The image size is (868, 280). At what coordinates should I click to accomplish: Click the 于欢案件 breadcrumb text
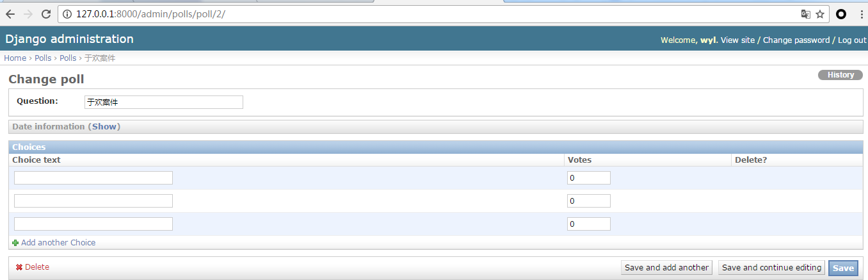(x=100, y=58)
